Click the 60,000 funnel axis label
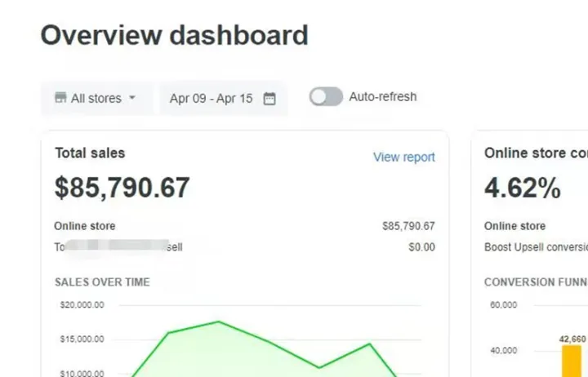This screenshot has height=377, width=588. click(x=503, y=305)
